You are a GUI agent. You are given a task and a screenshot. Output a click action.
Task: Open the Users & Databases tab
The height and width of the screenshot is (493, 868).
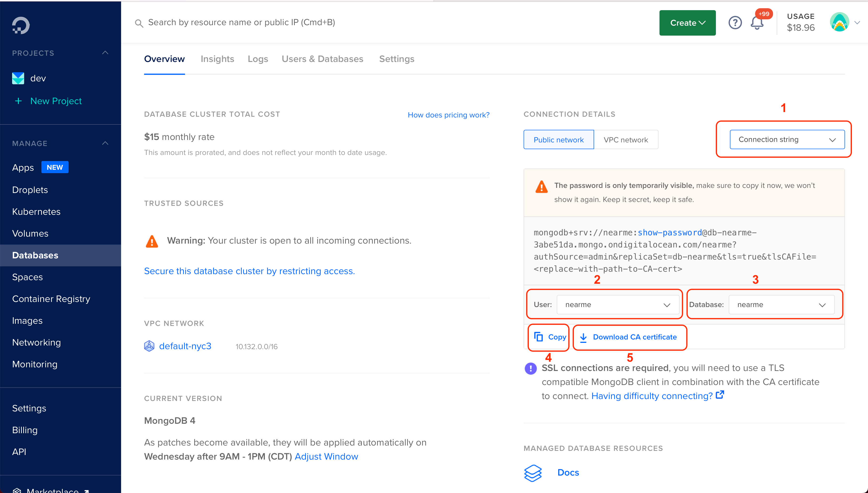(x=322, y=59)
